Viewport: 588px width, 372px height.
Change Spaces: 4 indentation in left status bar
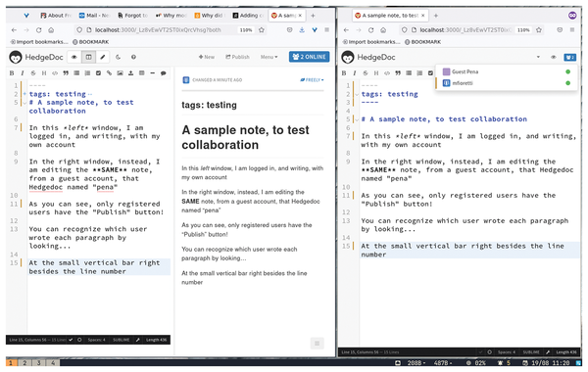(x=96, y=340)
